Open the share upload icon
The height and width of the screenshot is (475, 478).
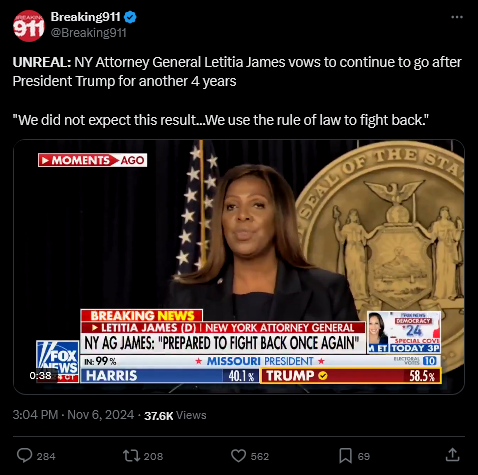point(452,455)
